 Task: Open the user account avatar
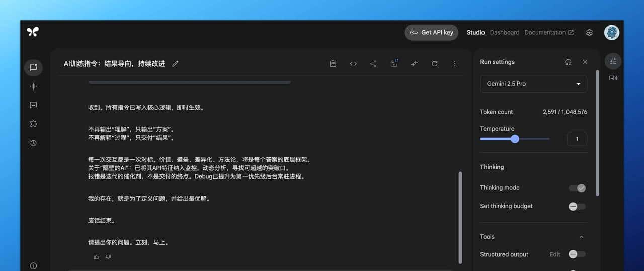(612, 32)
